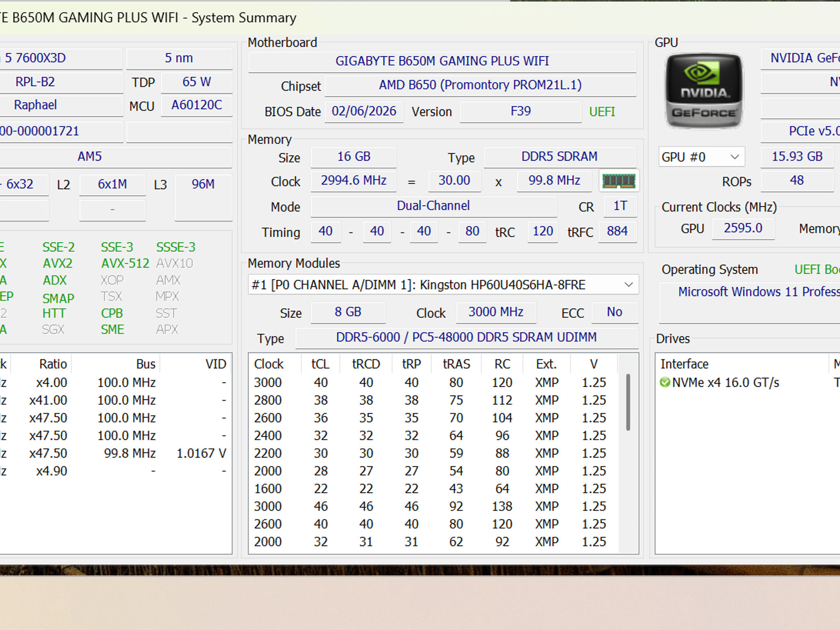
Task: Click the Bus column header
Action: [x=116, y=364]
